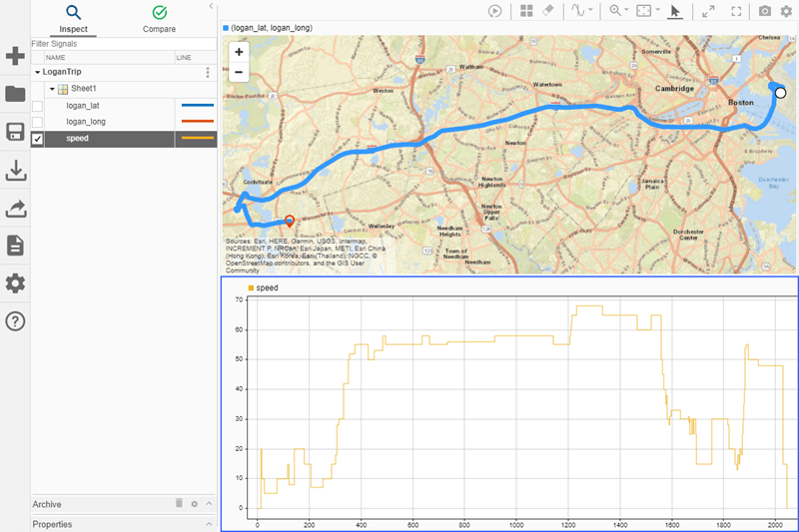799x532 pixels.
Task: Click the export share arrow icon
Action: pos(15,209)
